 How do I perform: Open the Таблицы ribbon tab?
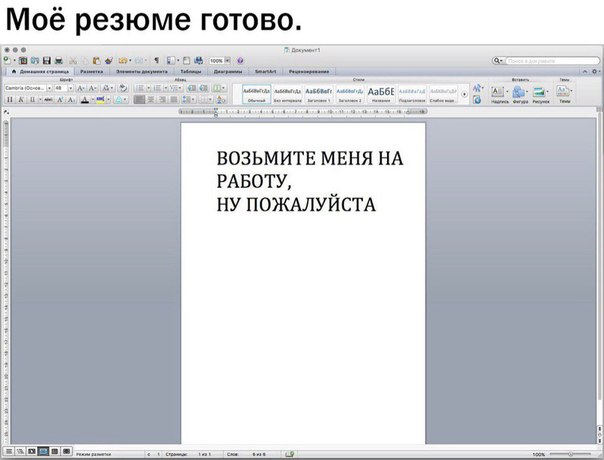point(190,72)
